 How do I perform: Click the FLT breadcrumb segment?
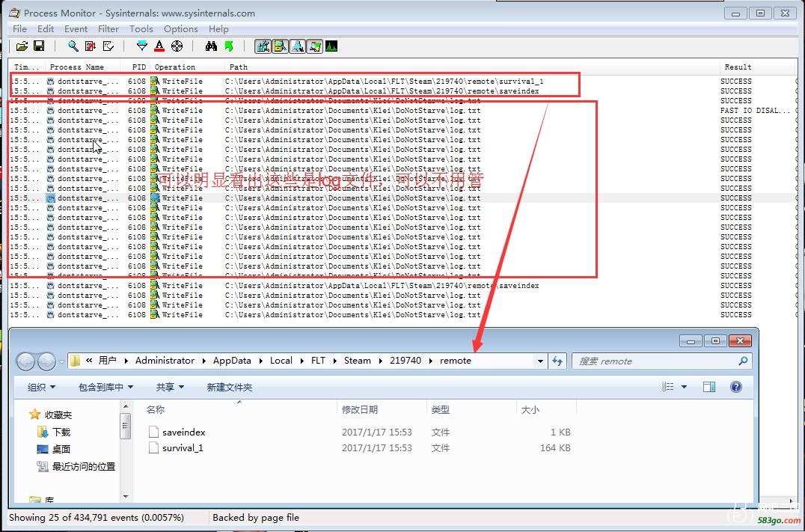[318, 361]
